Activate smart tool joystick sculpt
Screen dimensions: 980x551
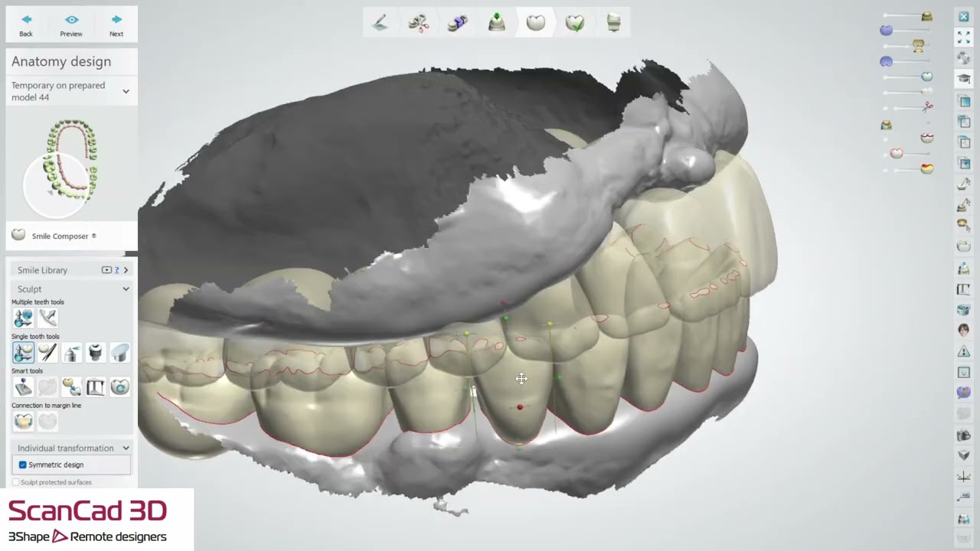23,386
